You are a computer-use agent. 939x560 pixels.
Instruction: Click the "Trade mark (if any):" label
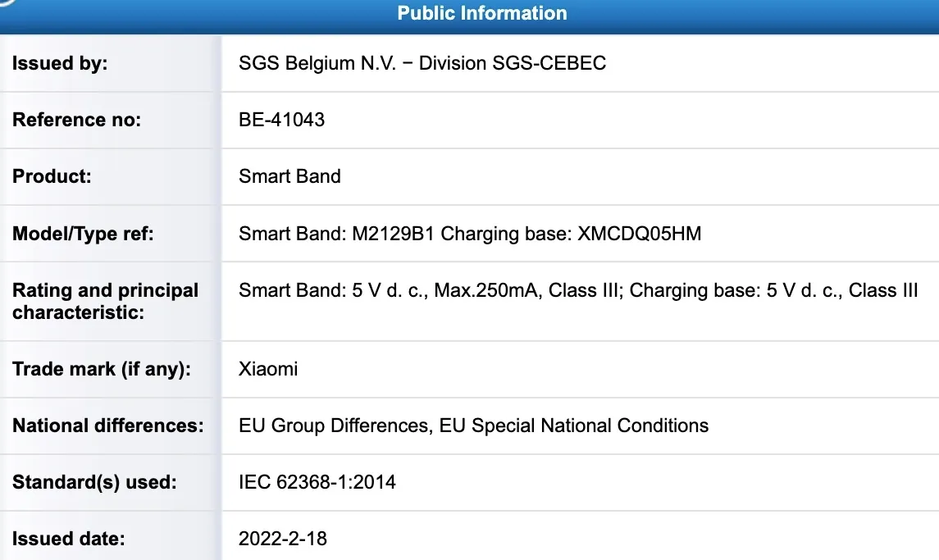pos(101,369)
